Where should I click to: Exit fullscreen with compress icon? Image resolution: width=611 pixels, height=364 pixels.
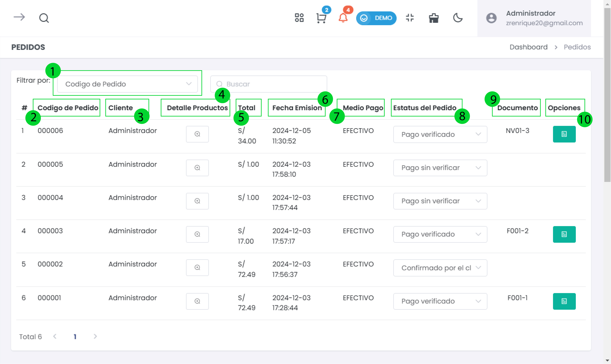pyautogui.click(x=410, y=18)
